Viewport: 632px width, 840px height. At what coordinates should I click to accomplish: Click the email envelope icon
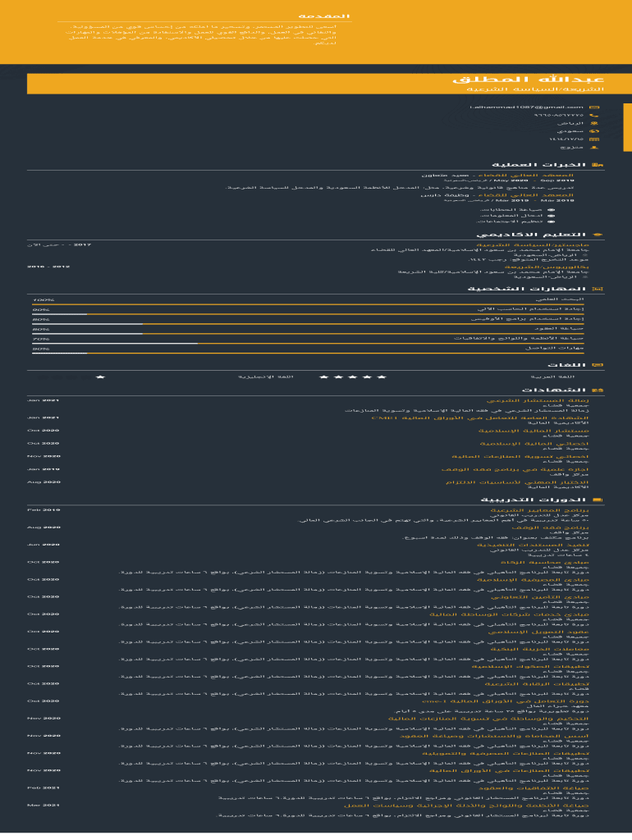pyautogui.click(x=594, y=107)
